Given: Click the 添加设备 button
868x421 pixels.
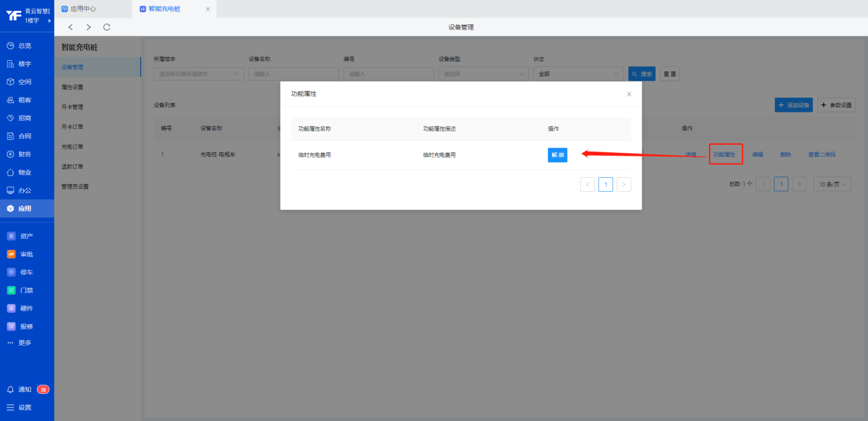Looking at the screenshot, I should 793,105.
